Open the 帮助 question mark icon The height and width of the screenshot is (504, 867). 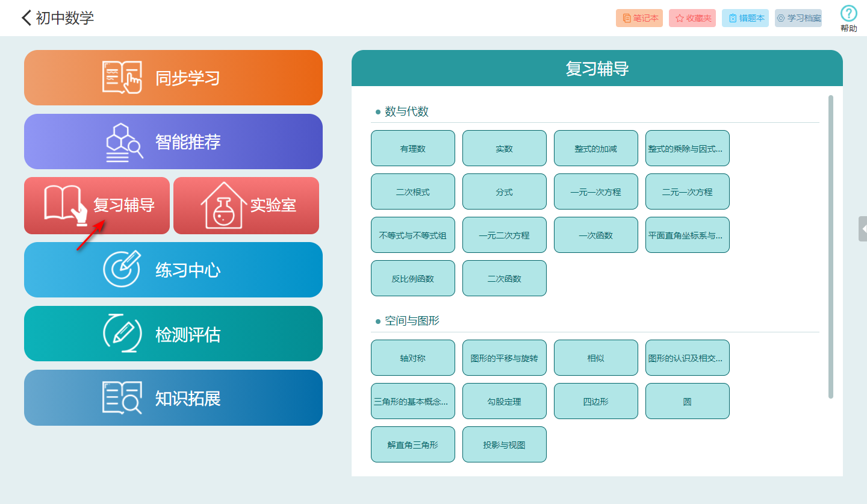pyautogui.click(x=848, y=14)
